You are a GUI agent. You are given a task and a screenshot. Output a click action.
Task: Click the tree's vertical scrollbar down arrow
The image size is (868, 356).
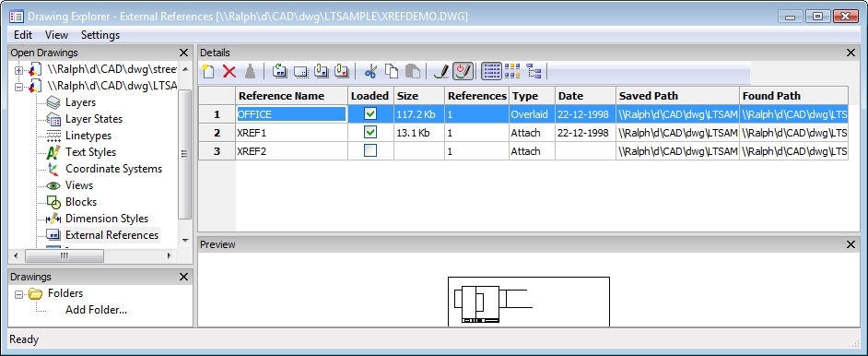click(185, 241)
